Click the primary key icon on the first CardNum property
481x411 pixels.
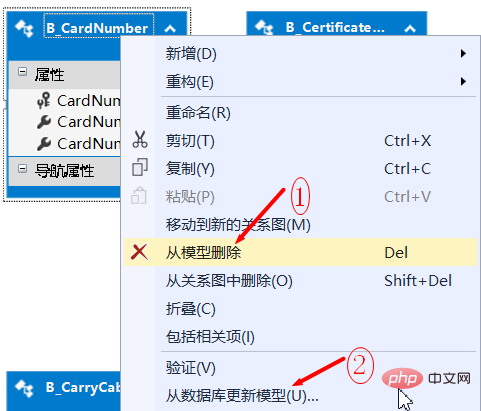click(44, 101)
